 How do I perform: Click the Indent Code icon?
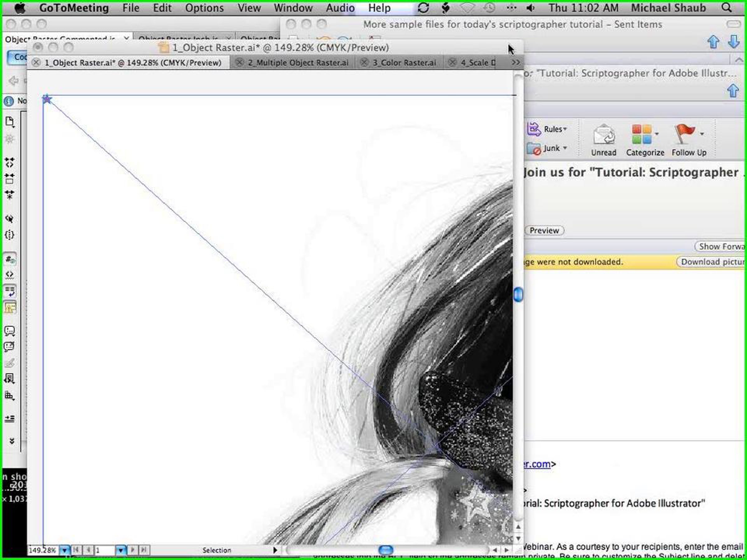tap(9, 418)
